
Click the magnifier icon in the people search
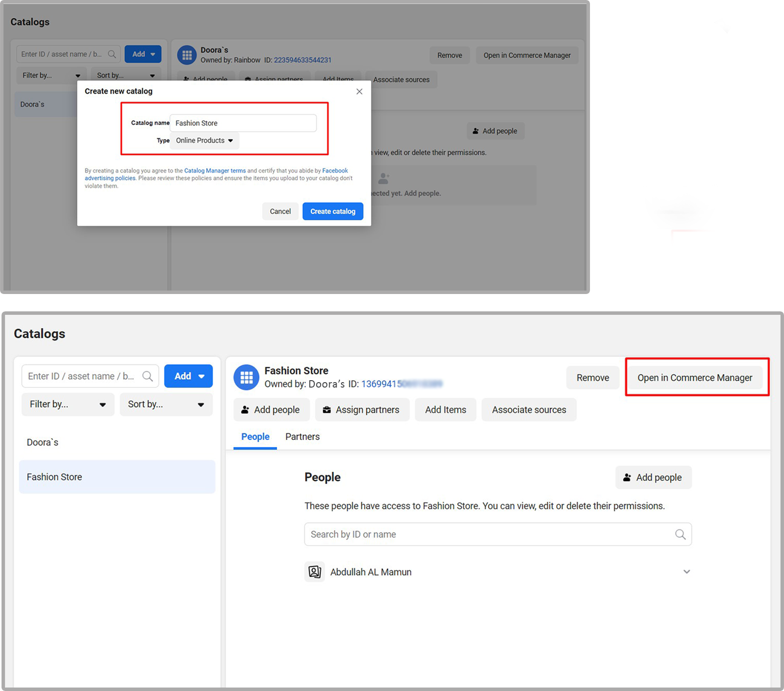[x=681, y=535]
